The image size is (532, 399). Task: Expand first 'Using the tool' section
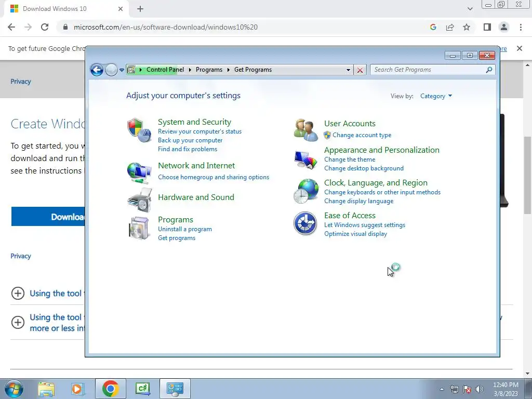(x=18, y=293)
